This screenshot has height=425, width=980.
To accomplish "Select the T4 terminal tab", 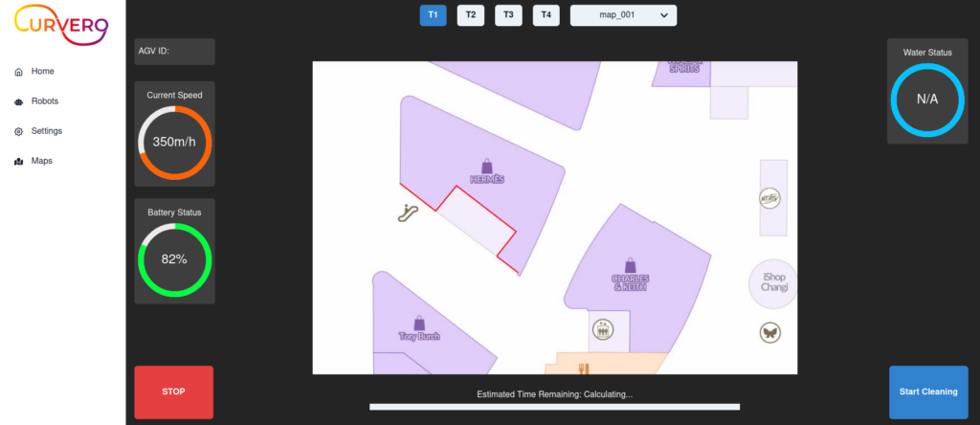I will pyautogui.click(x=546, y=15).
